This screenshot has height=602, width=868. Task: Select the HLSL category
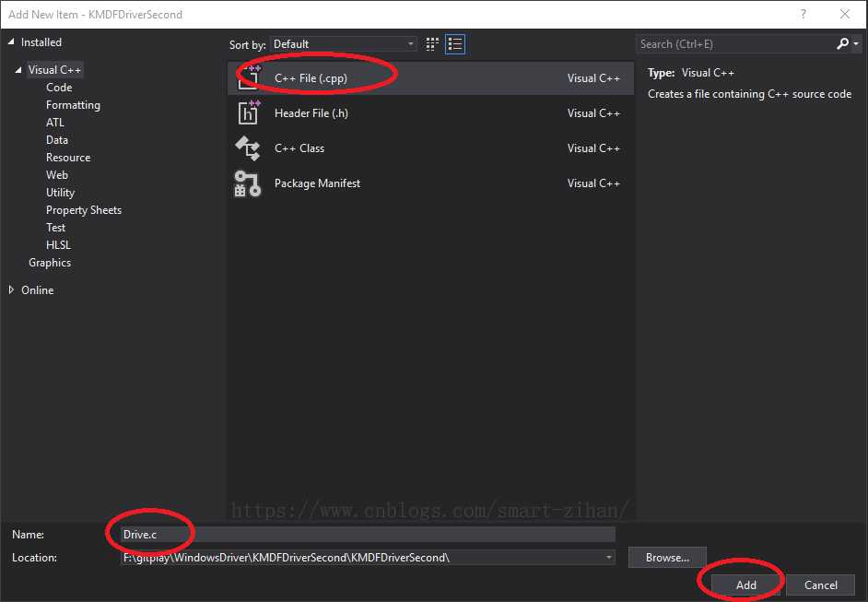click(58, 245)
